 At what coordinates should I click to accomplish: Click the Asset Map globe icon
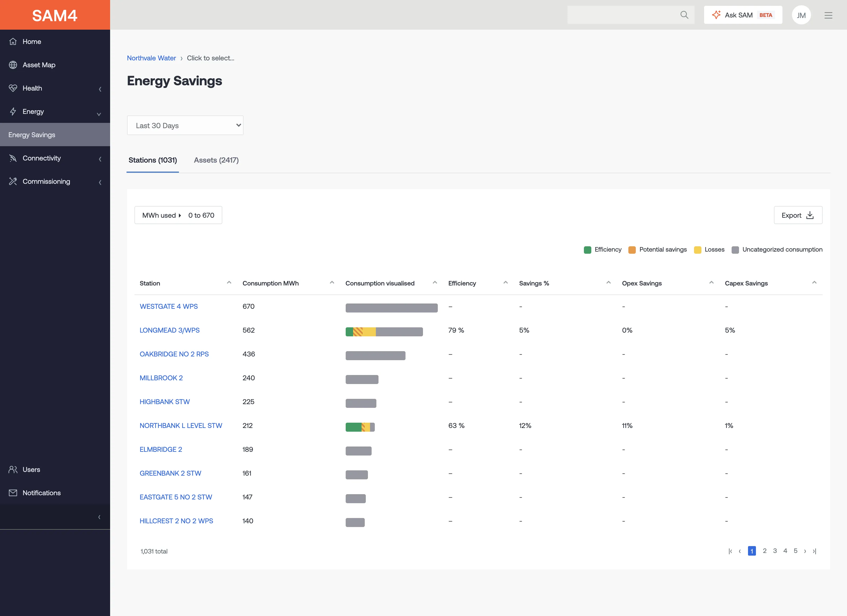click(13, 65)
